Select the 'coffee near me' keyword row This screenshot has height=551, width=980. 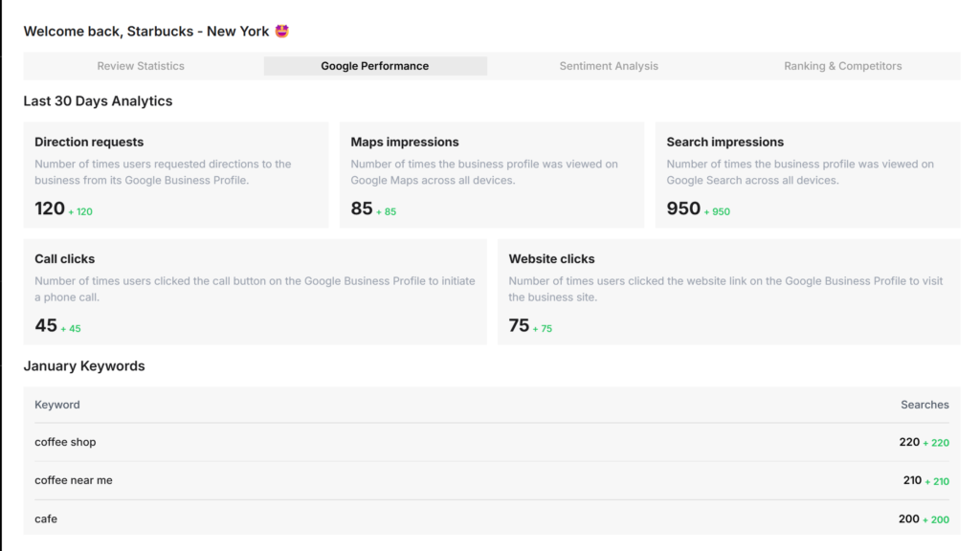(x=491, y=480)
